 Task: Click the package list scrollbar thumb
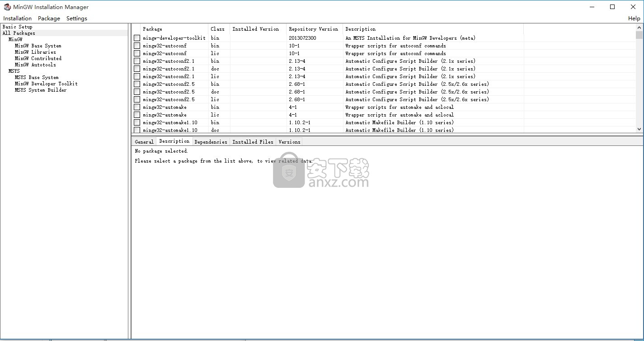click(x=639, y=35)
